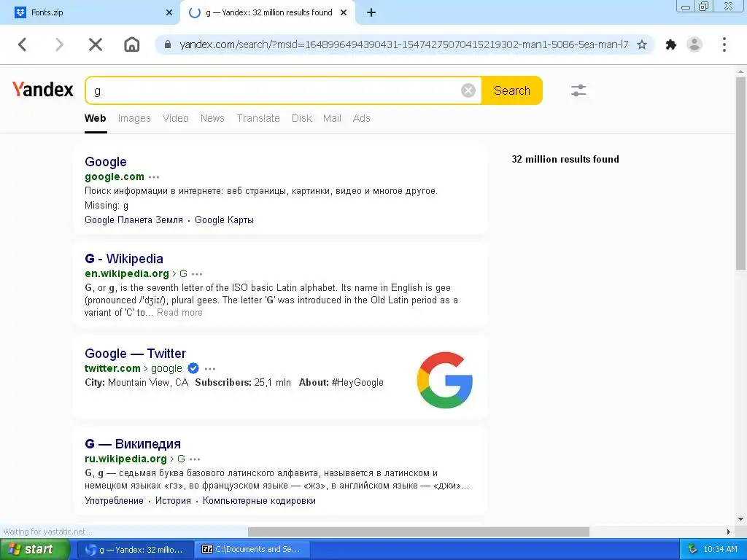The width and height of the screenshot is (747, 560).
Task: Open a new browser tab
Action: click(371, 13)
